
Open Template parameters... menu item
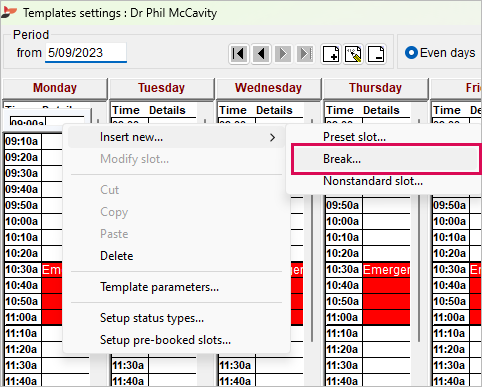[159, 287]
